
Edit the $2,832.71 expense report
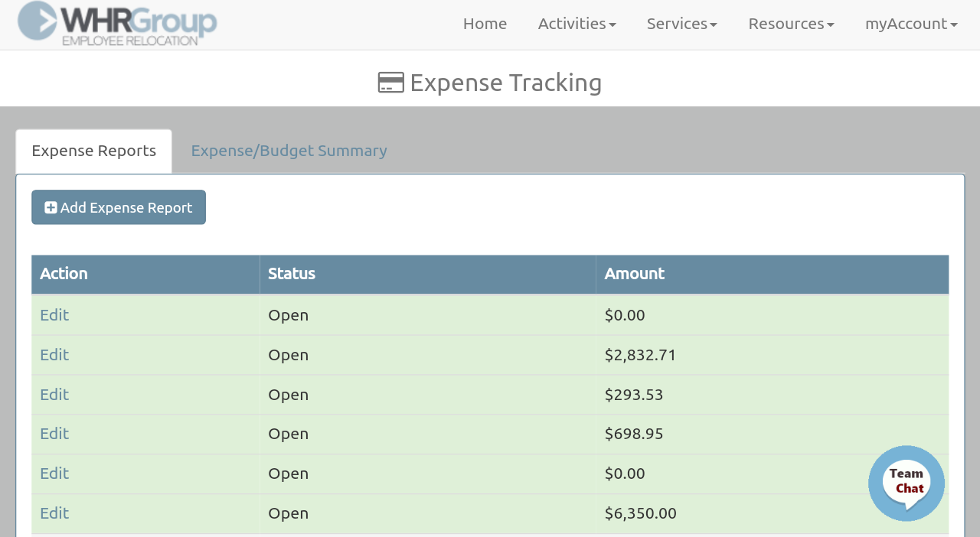(54, 355)
